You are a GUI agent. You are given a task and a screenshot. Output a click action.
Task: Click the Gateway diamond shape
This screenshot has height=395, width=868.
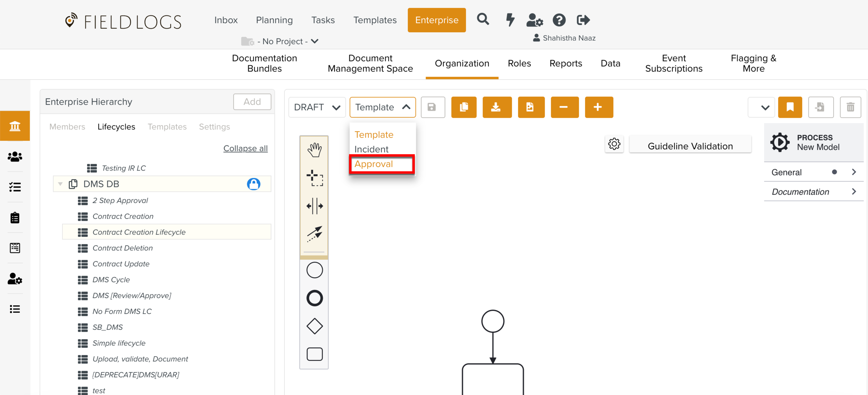click(314, 326)
